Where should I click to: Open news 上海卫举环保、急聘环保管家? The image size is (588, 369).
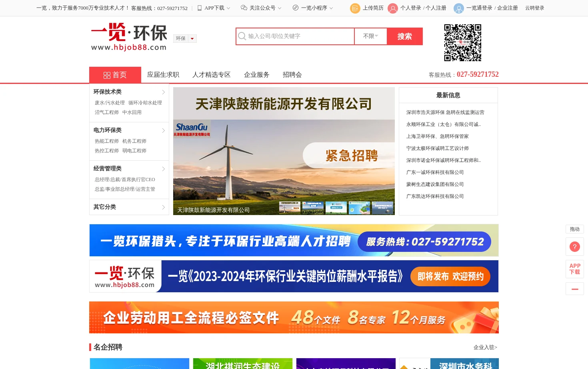(438, 136)
